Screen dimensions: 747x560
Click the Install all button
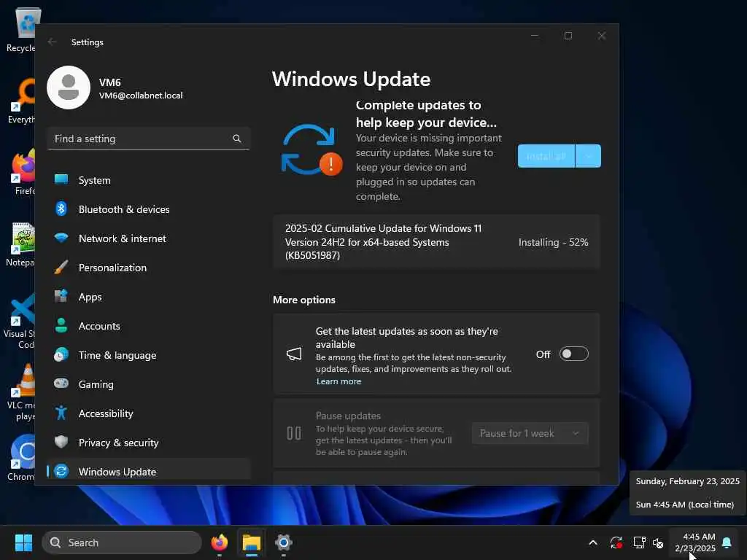(x=546, y=156)
